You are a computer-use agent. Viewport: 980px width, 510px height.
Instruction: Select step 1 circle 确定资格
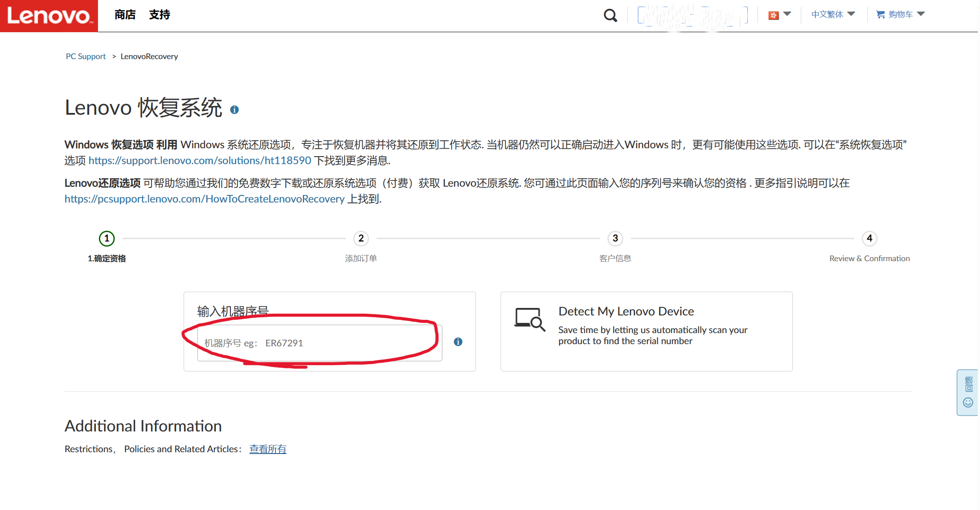pyautogui.click(x=107, y=239)
